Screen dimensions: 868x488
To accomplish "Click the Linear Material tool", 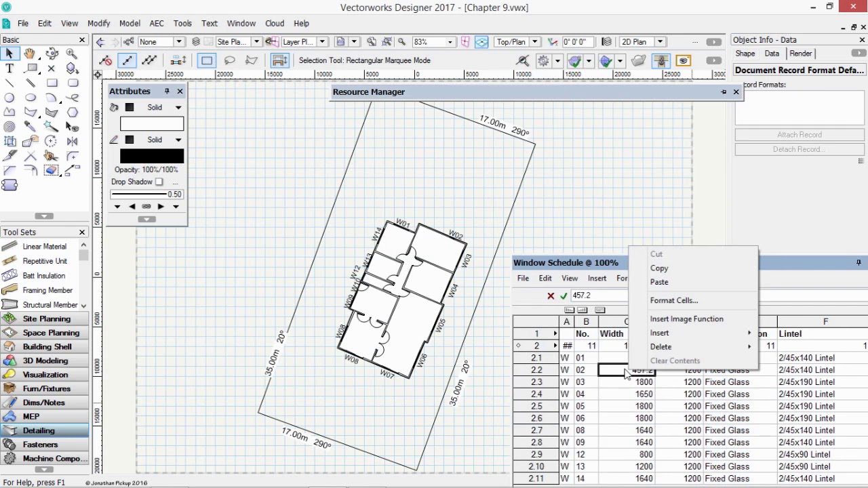I will (x=45, y=247).
